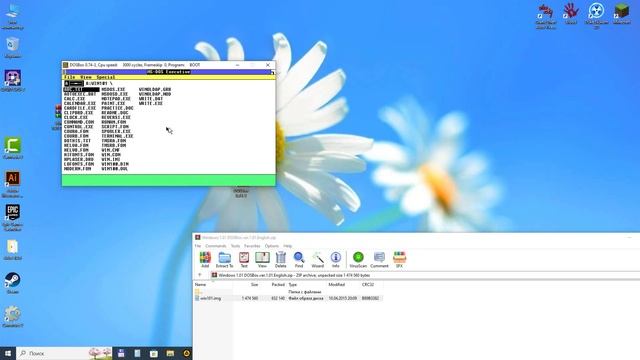Viewport: 640px width, 360px height.
Task: Open WinRAR Help menu
Action: coord(287,246)
